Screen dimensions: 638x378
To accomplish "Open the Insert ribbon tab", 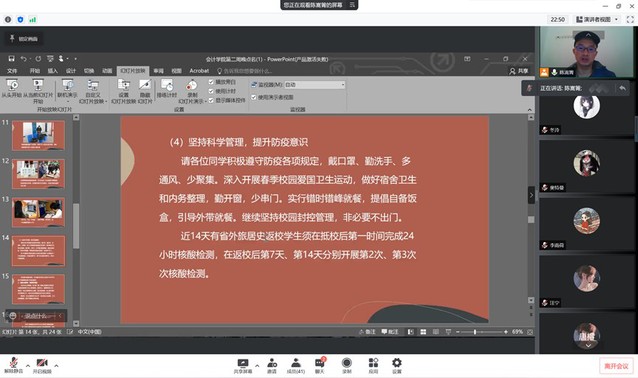I will click(x=53, y=71).
